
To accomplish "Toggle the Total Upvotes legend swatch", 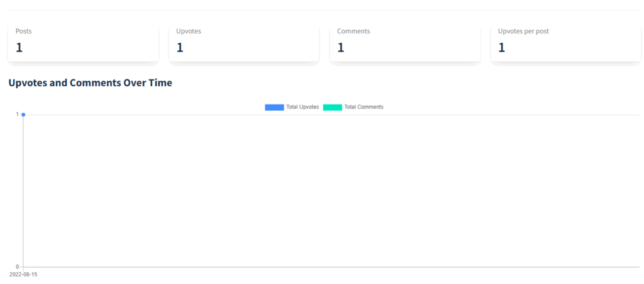I will point(274,107).
